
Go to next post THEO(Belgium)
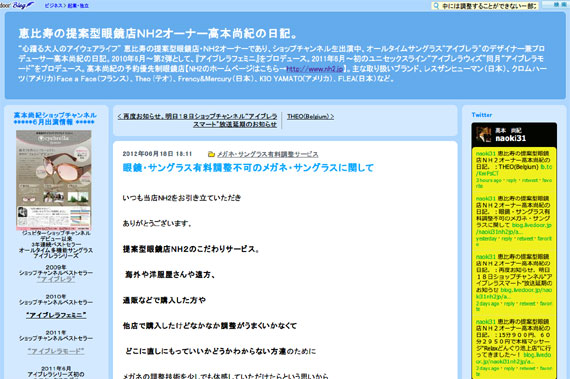[x=310, y=117]
